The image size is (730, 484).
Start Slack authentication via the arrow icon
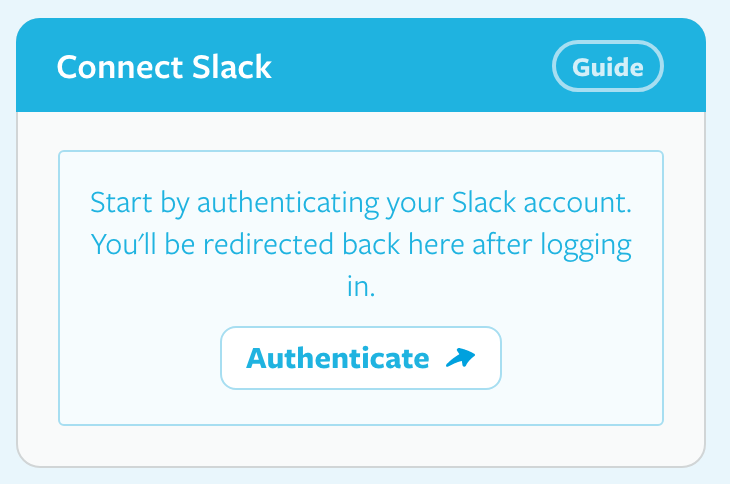460,358
